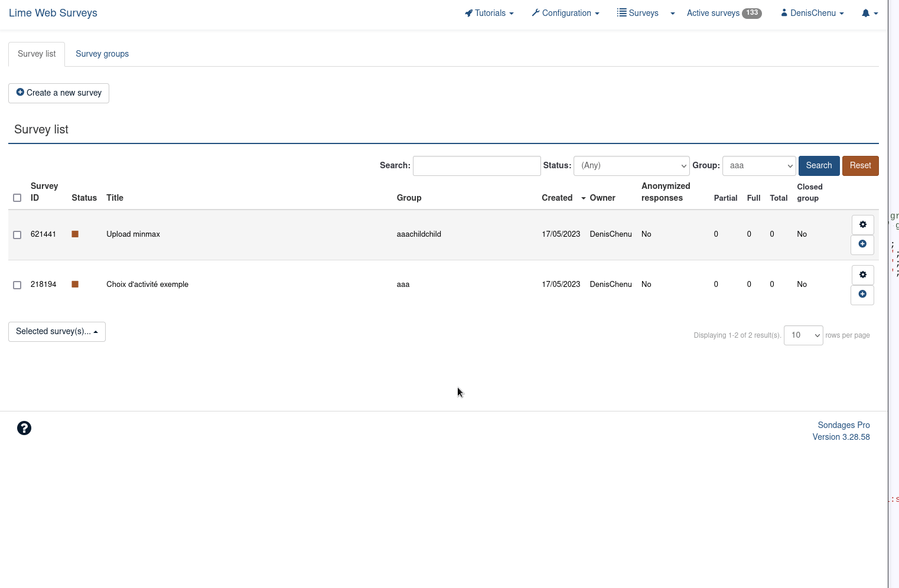Switch to the Survey groups tab
Image resolution: width=899 pixels, height=588 pixels.
(x=102, y=54)
